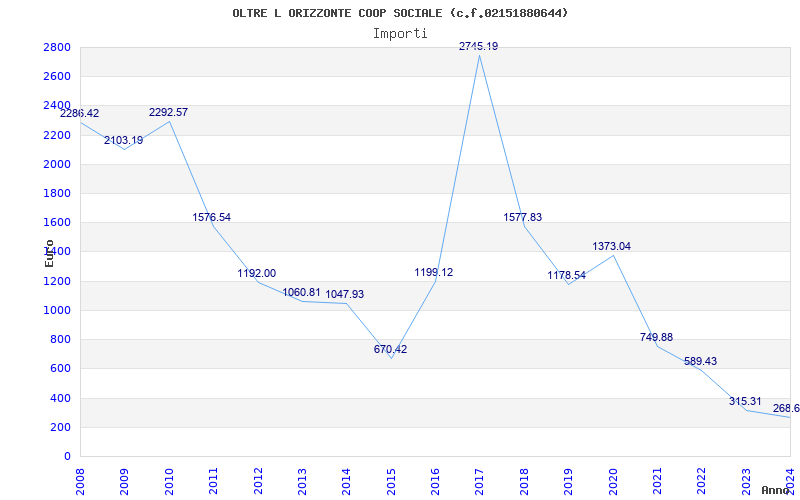This screenshot has height=500, width=800.
Task: Select the 1577.83 data label
Action: click(523, 217)
